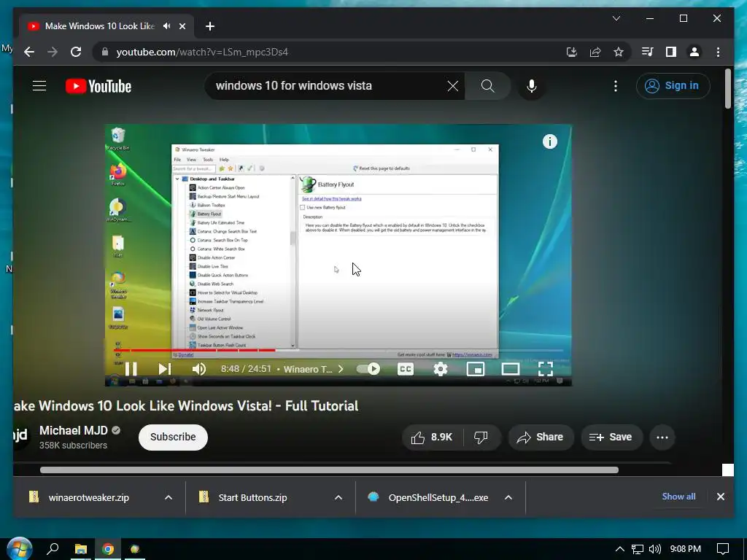Close the downloads bar

click(x=720, y=497)
